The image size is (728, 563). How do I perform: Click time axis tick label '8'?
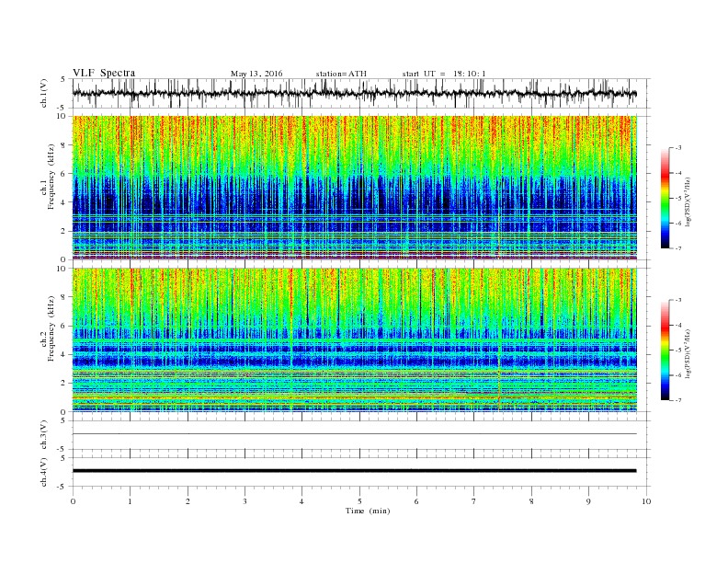(531, 501)
